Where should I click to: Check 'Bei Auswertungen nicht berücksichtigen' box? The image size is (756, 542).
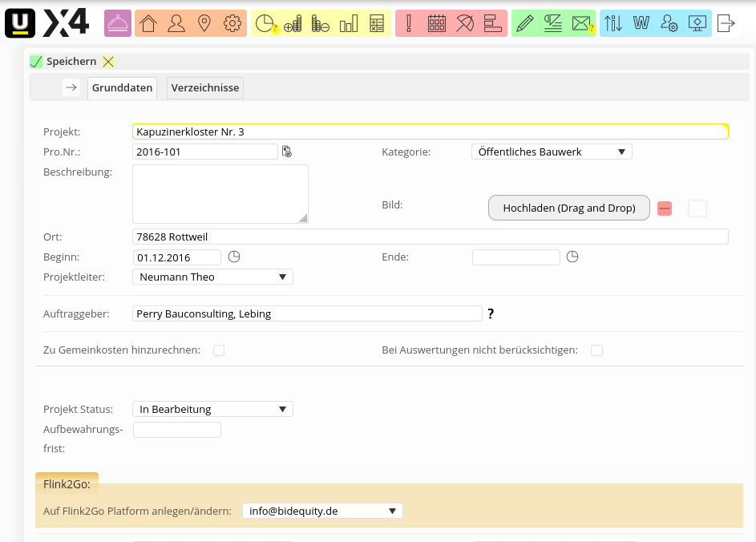click(x=596, y=350)
